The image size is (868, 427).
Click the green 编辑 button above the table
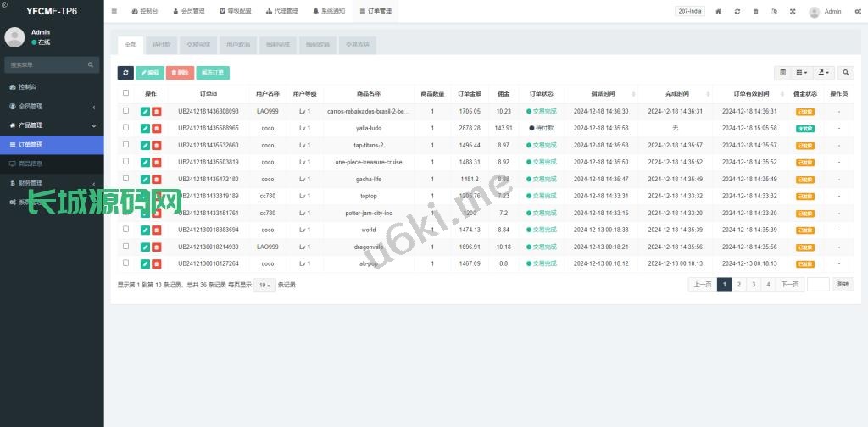tap(149, 73)
